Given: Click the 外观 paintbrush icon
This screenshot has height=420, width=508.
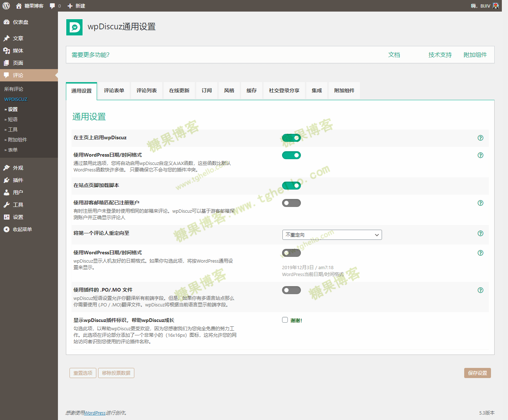Looking at the screenshot, I should click(7, 168).
